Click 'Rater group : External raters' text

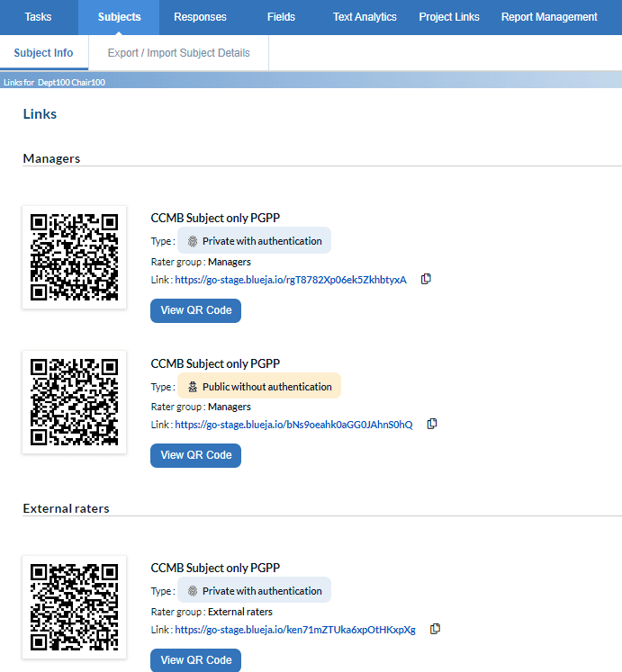212,612
